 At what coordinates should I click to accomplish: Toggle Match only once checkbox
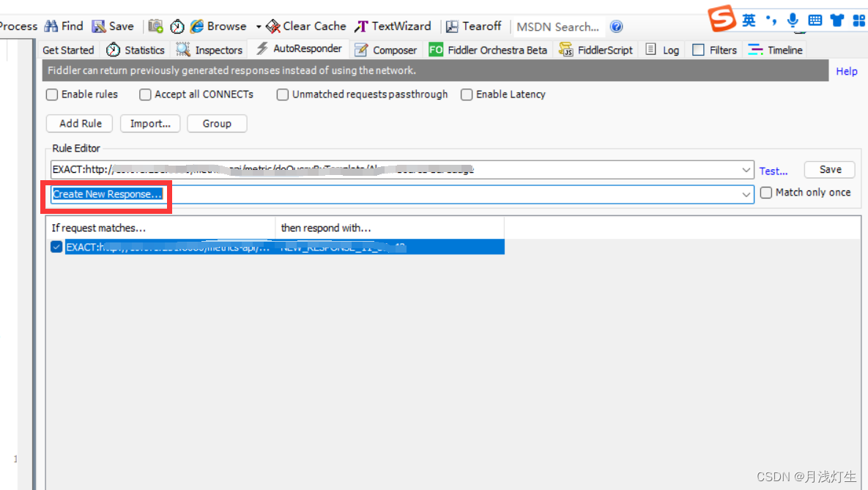coord(766,193)
